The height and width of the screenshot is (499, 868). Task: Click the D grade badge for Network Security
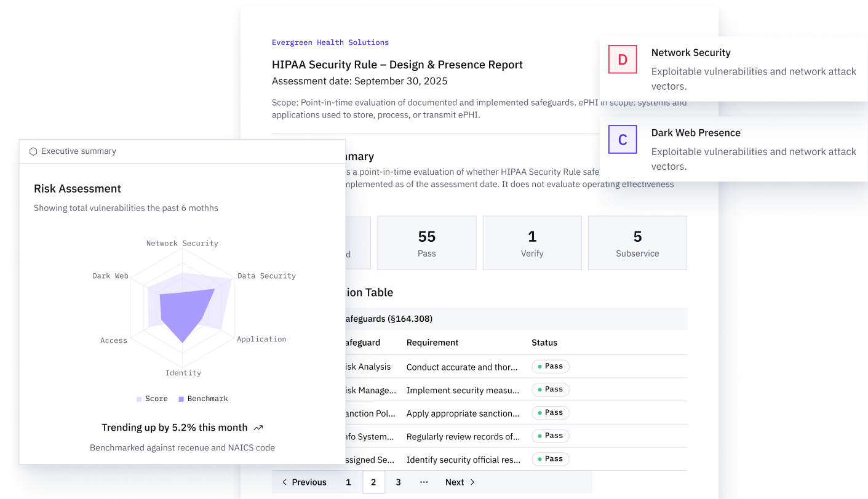click(623, 60)
